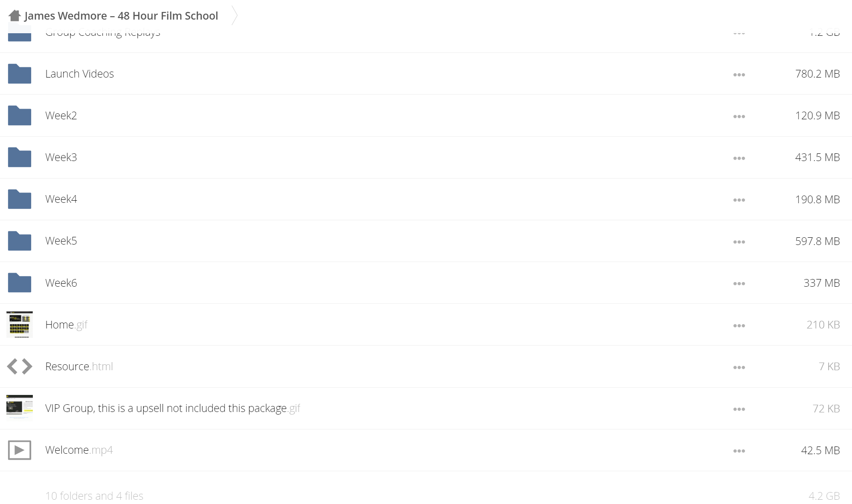Open more options for Week6 folder
Viewport: 852px width, 504px height.
(x=739, y=283)
